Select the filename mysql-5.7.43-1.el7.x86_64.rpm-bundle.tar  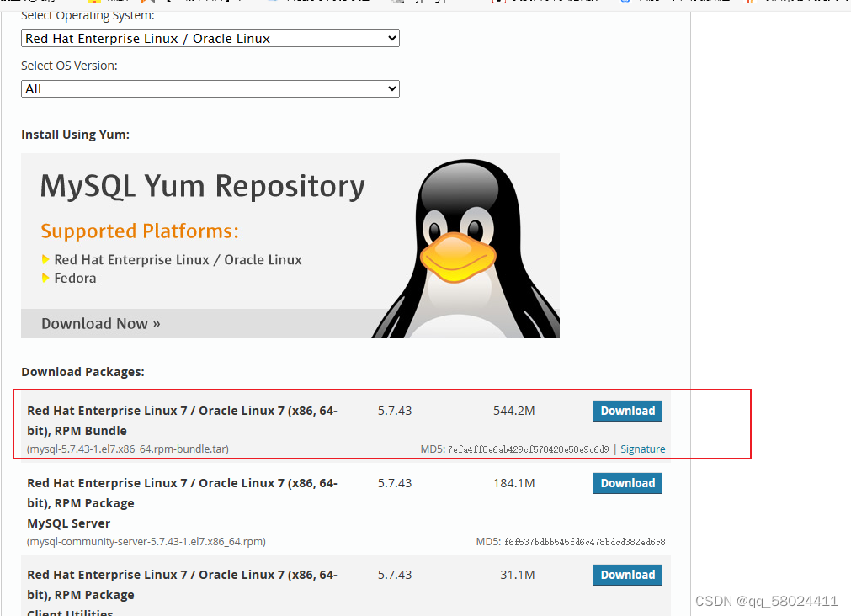point(128,449)
